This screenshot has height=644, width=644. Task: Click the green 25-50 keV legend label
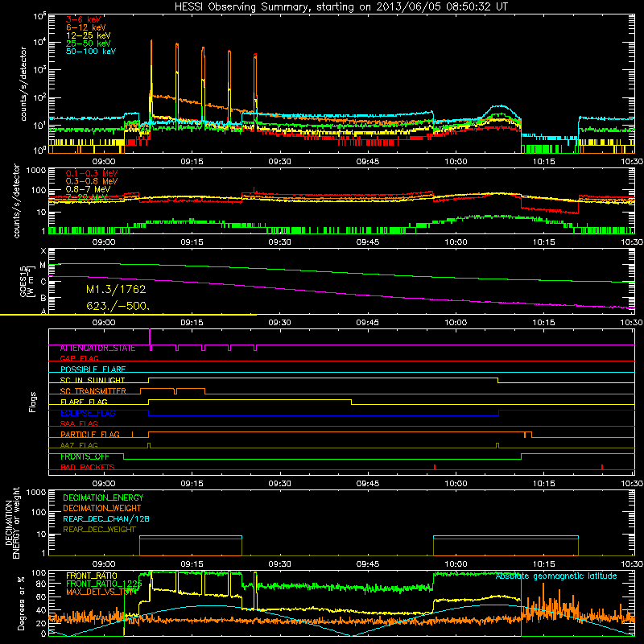point(89,43)
